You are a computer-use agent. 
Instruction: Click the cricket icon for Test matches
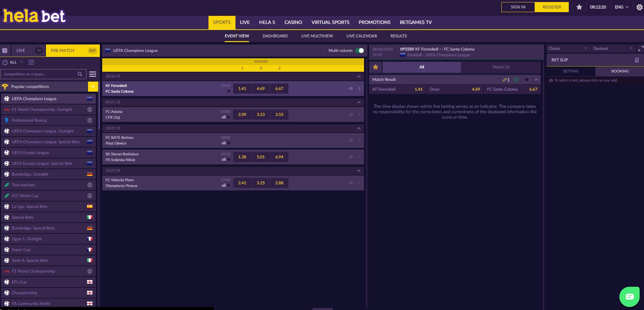pyautogui.click(x=7, y=185)
